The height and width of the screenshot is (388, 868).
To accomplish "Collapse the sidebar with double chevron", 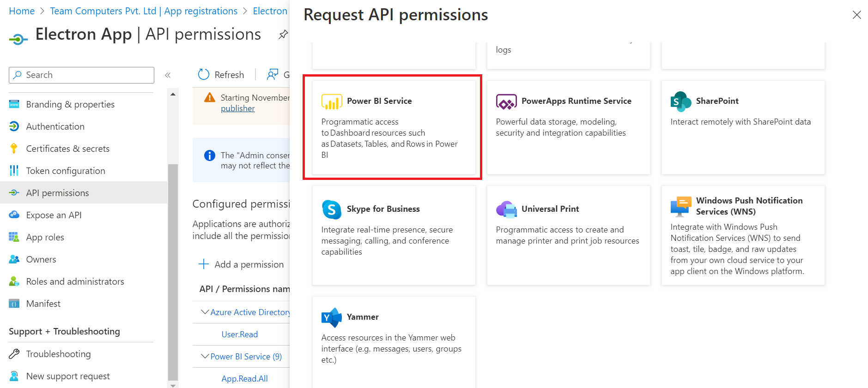I will coord(168,75).
